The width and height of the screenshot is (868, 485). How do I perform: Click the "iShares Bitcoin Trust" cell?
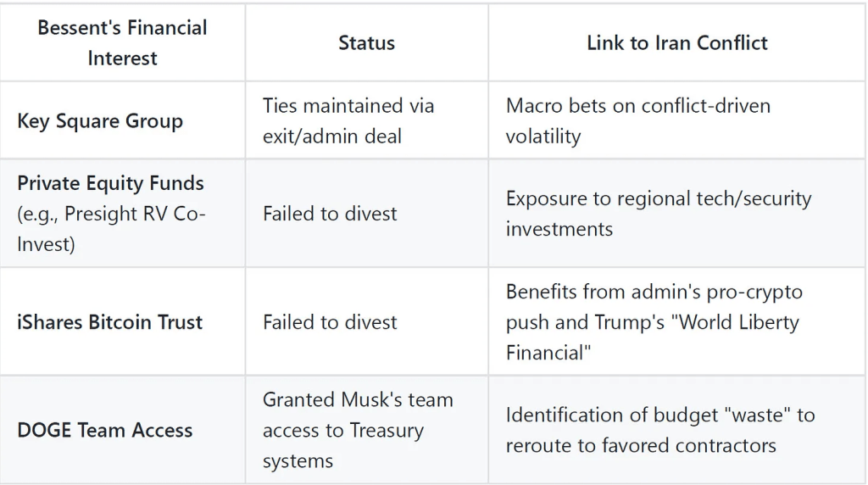[109, 322]
